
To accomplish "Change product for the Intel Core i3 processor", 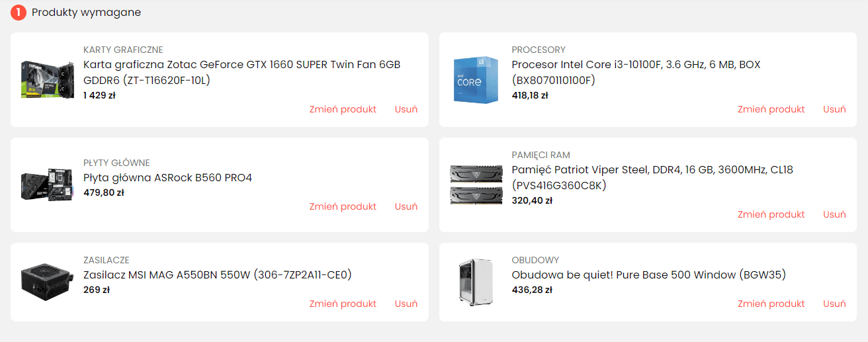I will click(771, 109).
